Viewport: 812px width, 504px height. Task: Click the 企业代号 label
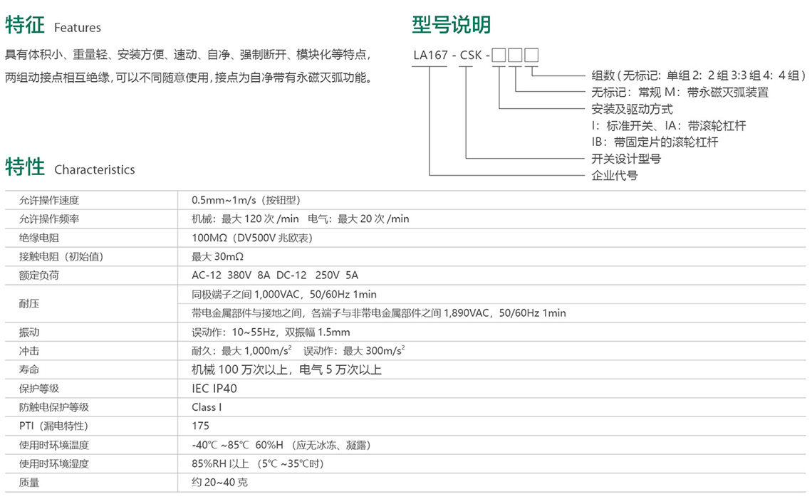pyautogui.click(x=614, y=175)
